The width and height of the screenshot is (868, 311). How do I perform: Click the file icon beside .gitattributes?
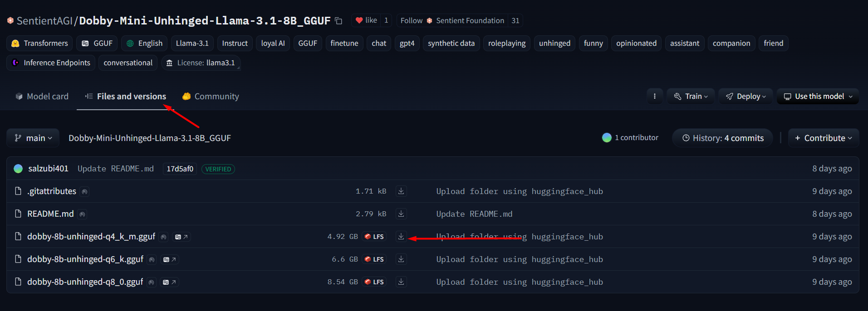point(18,191)
